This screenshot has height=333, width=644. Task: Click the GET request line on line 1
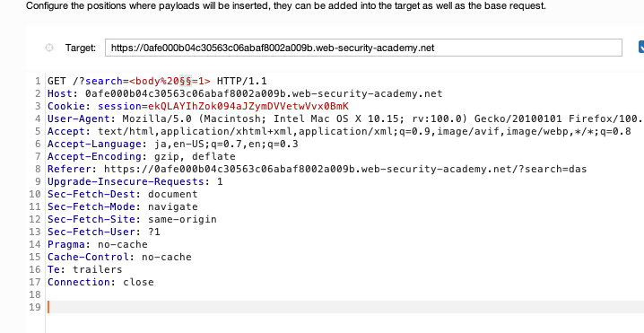pyautogui.click(x=157, y=81)
